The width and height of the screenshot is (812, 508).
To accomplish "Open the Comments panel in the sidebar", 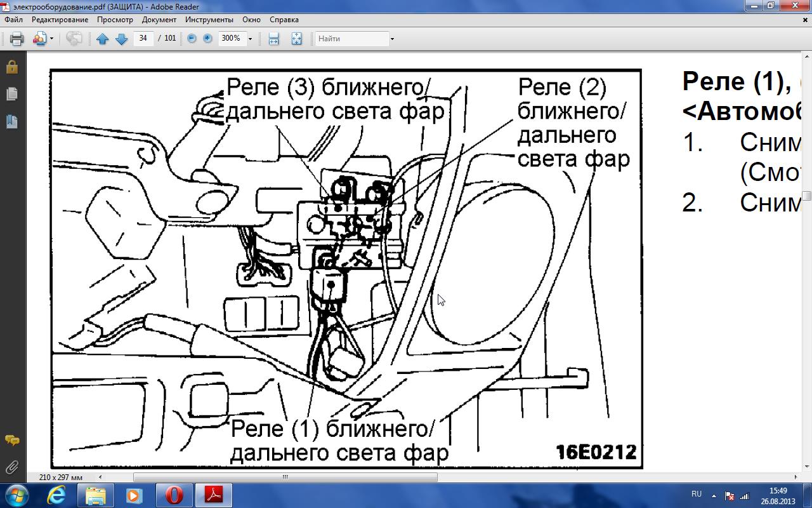I will [12, 440].
